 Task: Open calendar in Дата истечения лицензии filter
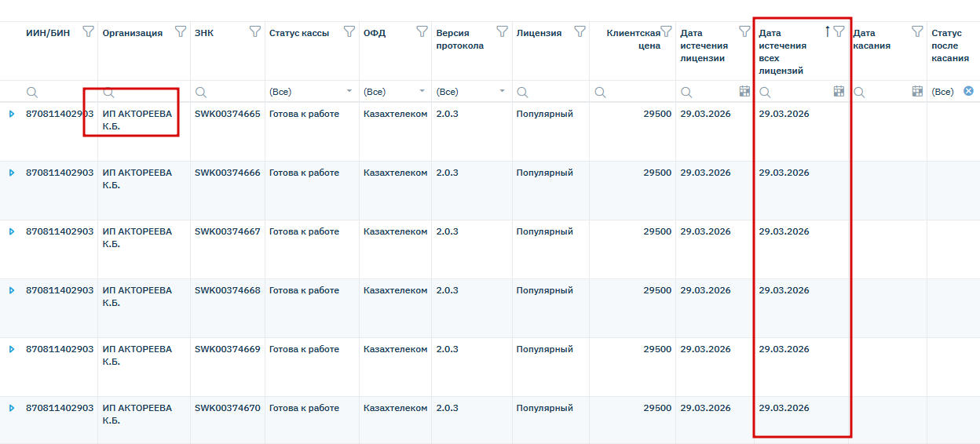(x=744, y=92)
